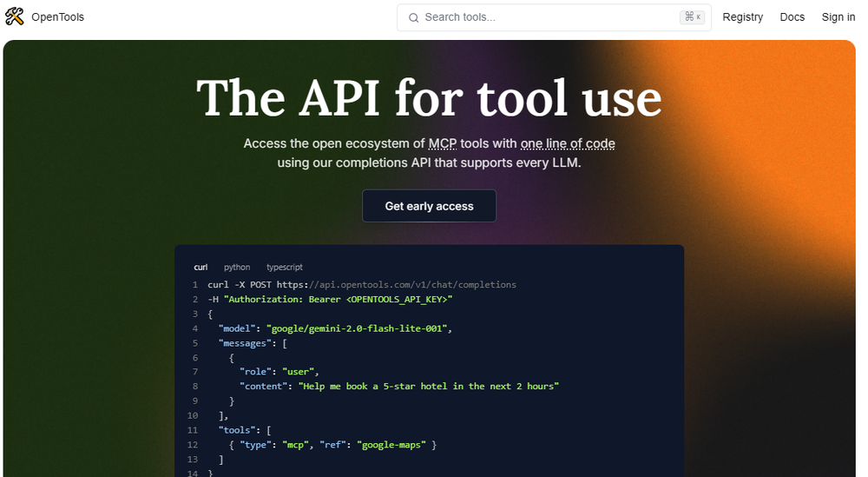
Task: Click the ⌘K shortcut badge in search
Action: click(x=692, y=17)
